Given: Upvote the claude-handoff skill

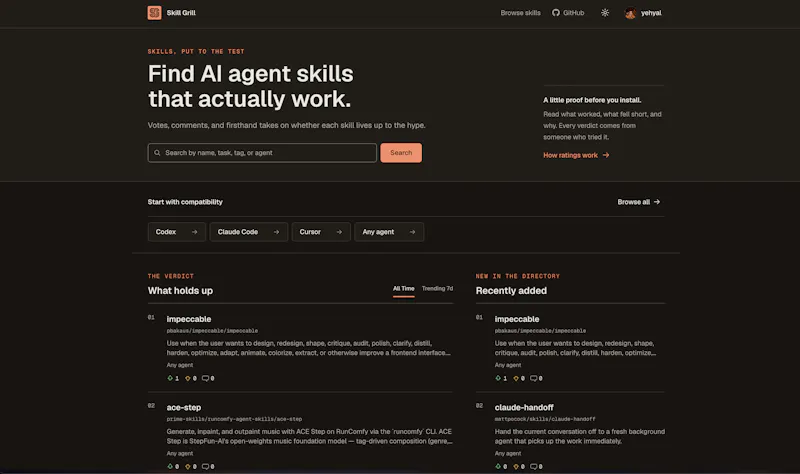Looking at the screenshot, I should point(501,466).
